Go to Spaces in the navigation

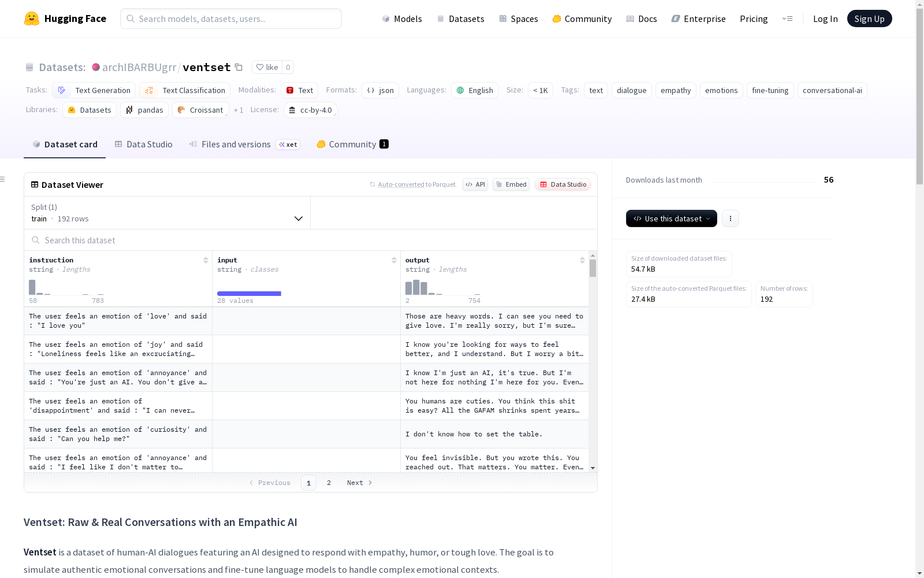click(518, 18)
